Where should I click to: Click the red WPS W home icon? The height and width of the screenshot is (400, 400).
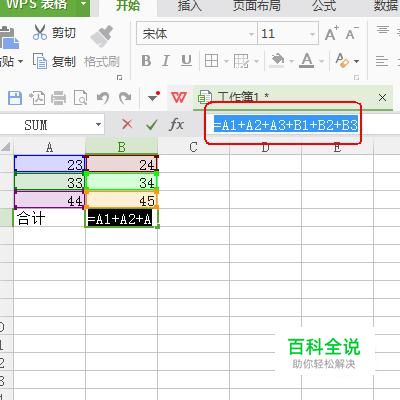tap(179, 98)
